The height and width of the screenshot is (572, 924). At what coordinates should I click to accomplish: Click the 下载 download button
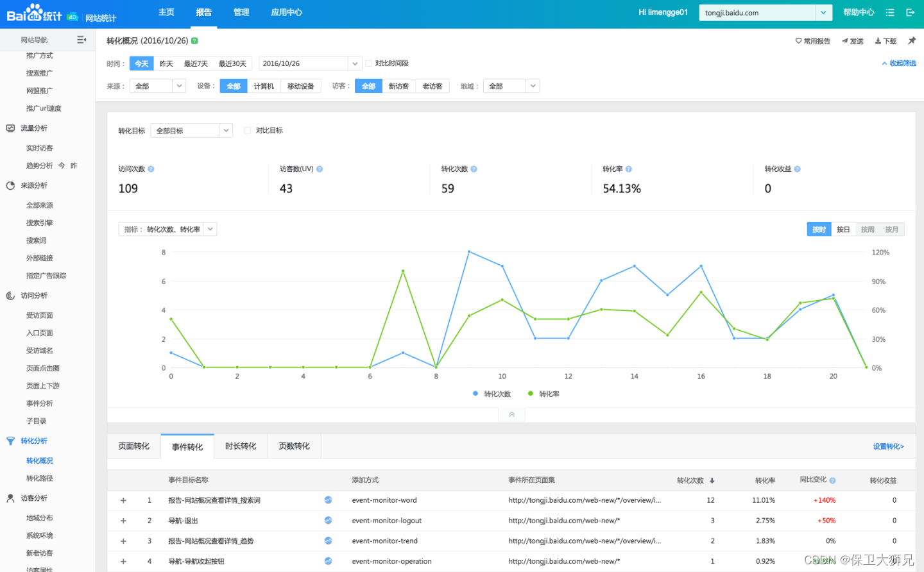tap(886, 41)
